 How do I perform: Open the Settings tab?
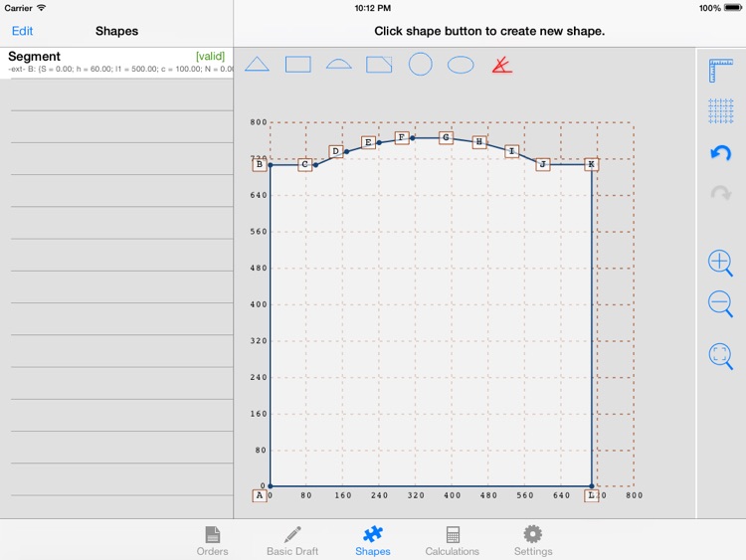pyautogui.click(x=533, y=541)
